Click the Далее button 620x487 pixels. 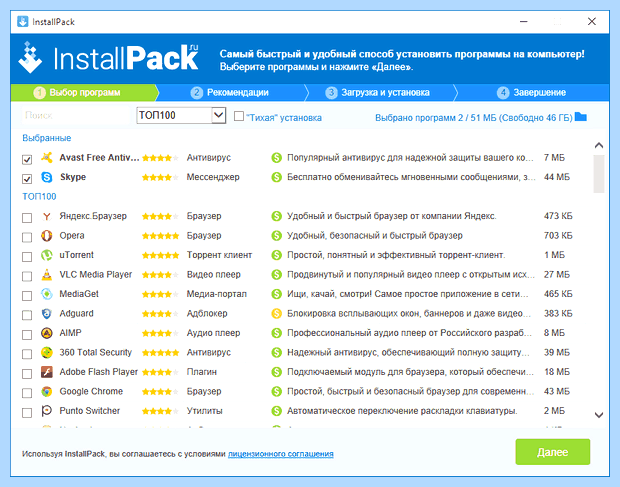552,452
